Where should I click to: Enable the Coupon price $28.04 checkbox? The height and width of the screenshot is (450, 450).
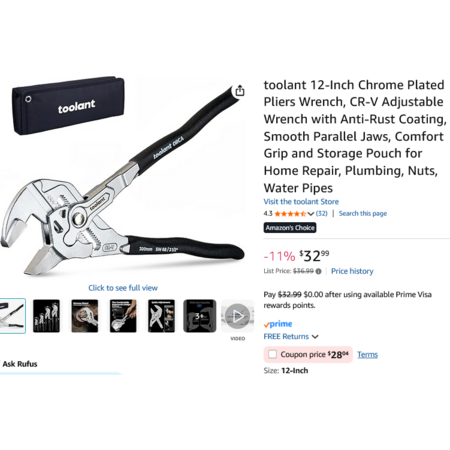272,354
